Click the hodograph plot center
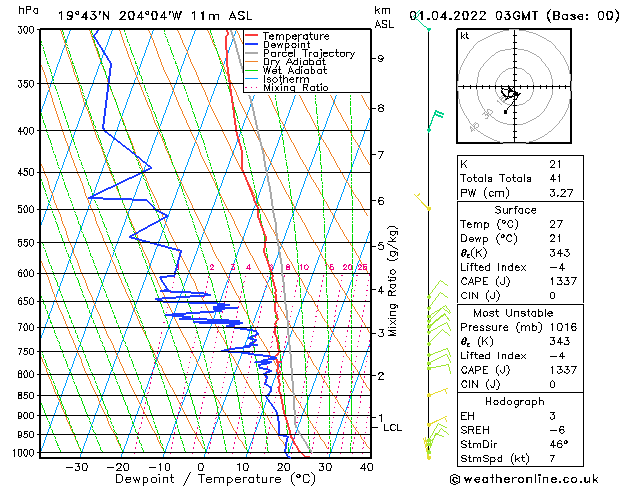The image size is (629, 486). (x=515, y=87)
